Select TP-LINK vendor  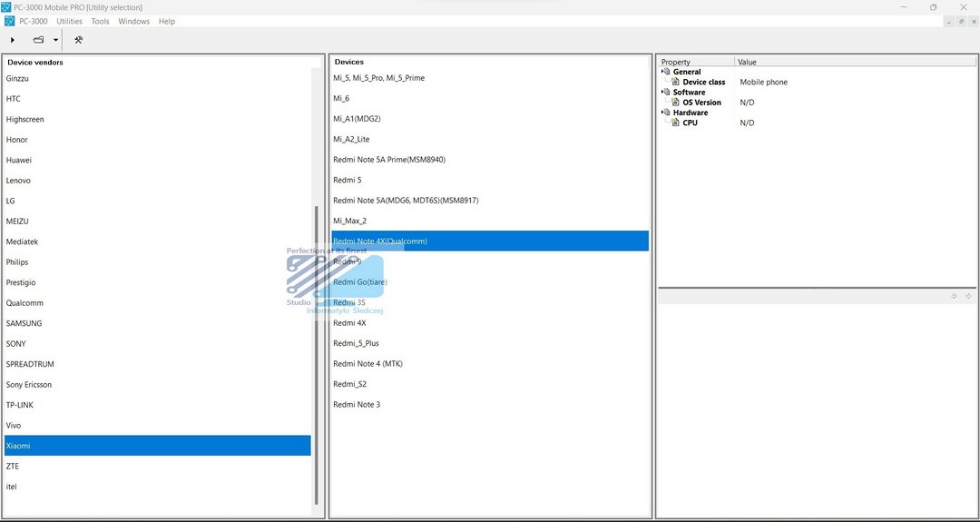pyautogui.click(x=158, y=405)
